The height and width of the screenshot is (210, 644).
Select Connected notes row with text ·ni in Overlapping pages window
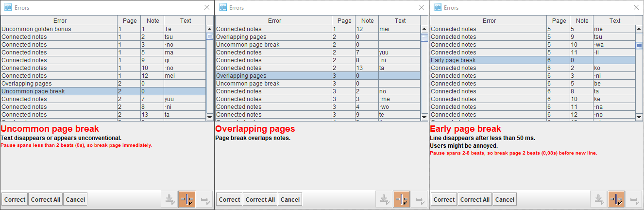point(318,60)
